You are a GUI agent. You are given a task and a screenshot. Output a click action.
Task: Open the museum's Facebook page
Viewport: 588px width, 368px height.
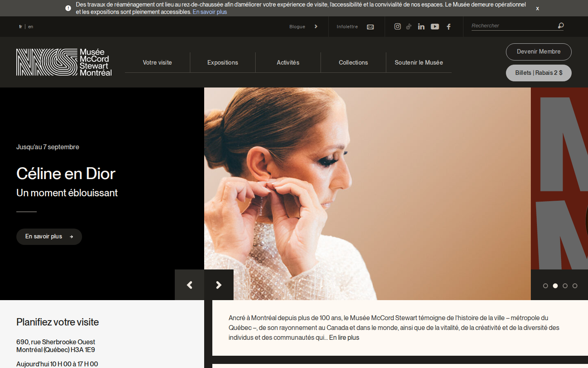point(449,27)
